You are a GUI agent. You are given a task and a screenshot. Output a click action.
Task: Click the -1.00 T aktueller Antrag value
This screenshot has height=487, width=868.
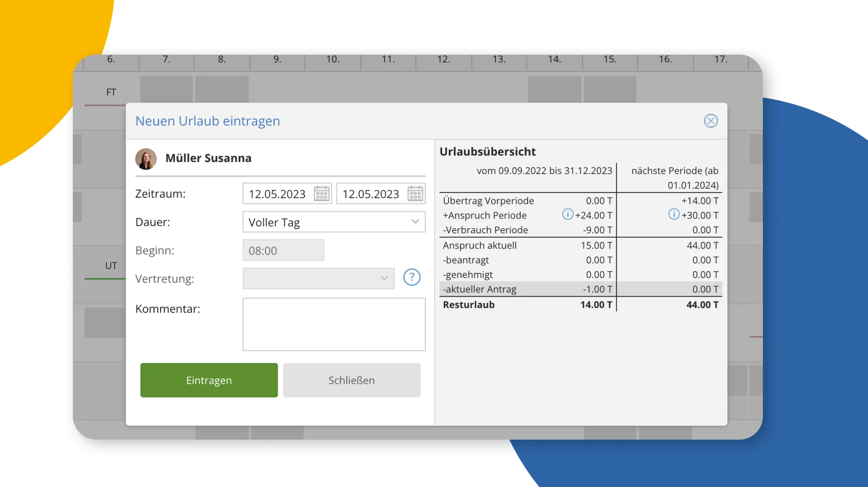click(598, 289)
